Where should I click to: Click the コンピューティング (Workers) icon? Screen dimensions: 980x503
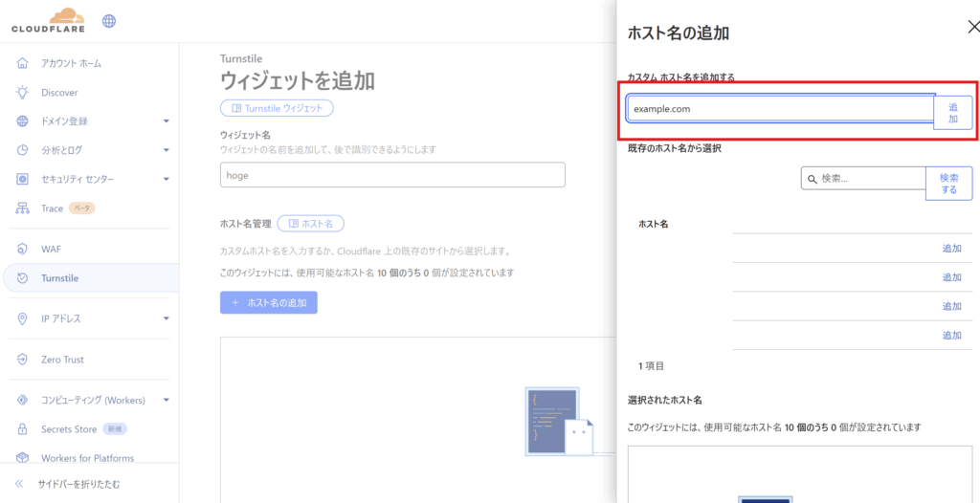tap(23, 400)
